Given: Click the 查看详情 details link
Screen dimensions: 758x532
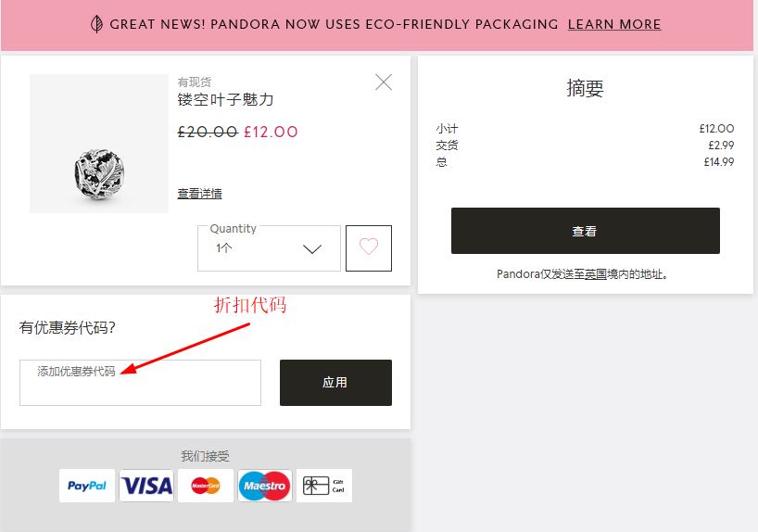Looking at the screenshot, I should pos(199,194).
